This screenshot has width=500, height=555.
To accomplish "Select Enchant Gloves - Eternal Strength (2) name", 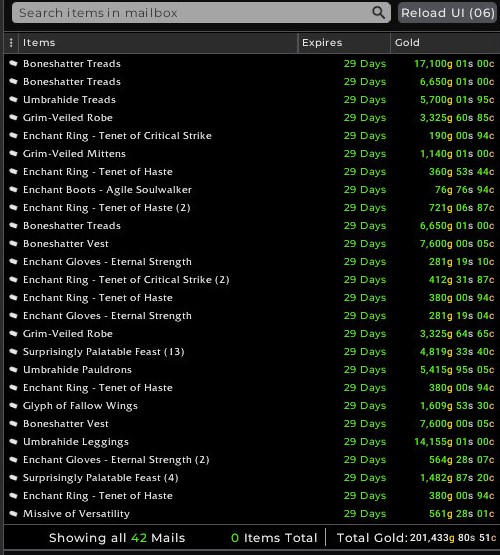I will (116, 460).
